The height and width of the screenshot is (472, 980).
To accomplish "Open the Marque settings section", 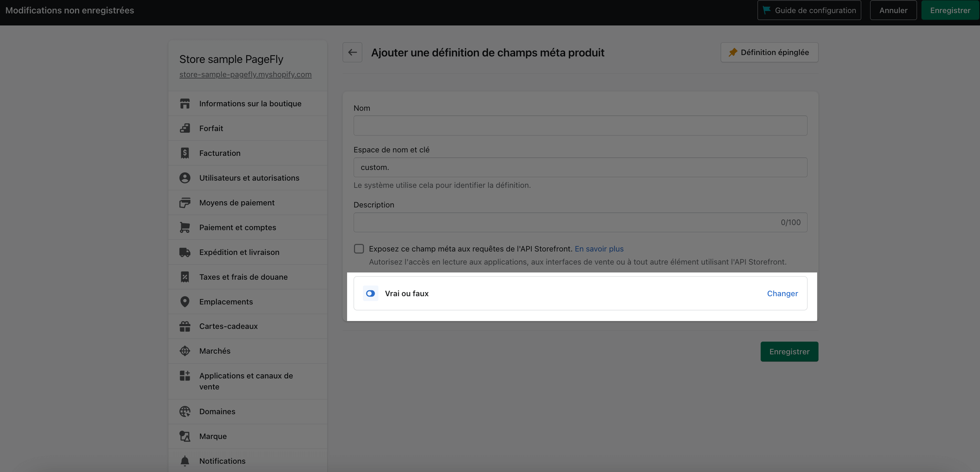I will coord(248,436).
